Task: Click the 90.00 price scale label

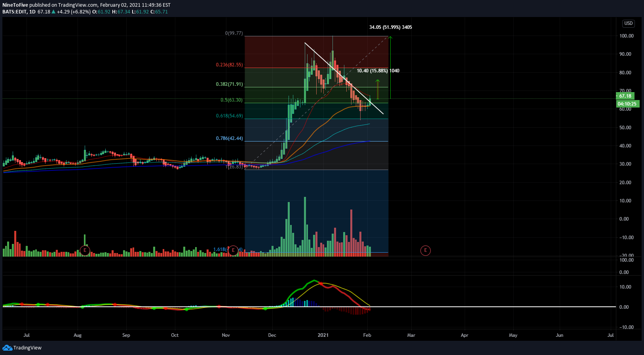Action: coord(625,54)
